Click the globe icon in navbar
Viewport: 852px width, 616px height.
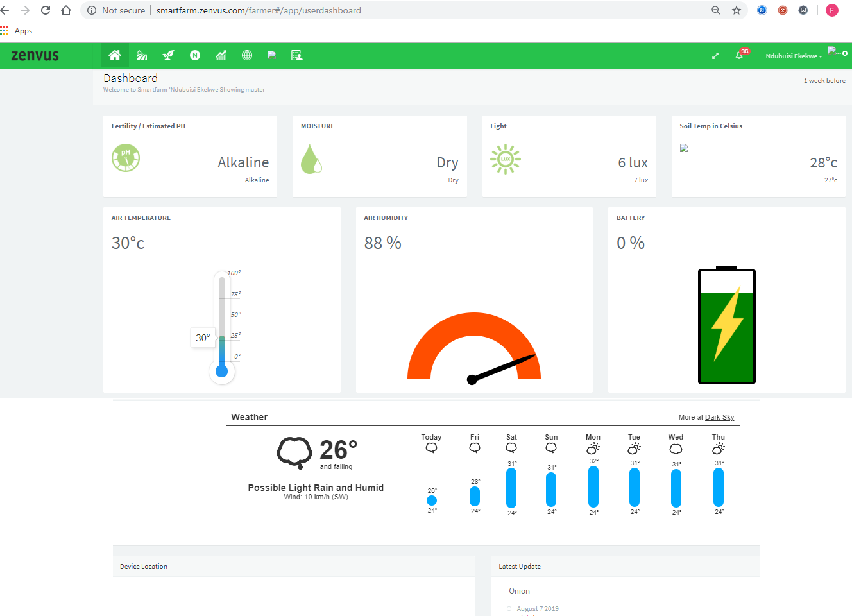pyautogui.click(x=247, y=56)
